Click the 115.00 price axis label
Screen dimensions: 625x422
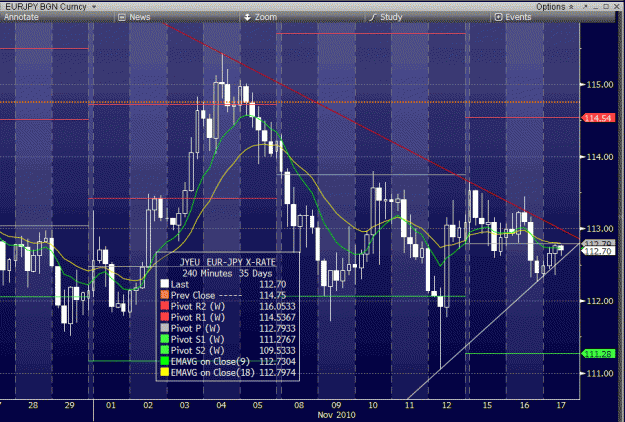(x=600, y=84)
